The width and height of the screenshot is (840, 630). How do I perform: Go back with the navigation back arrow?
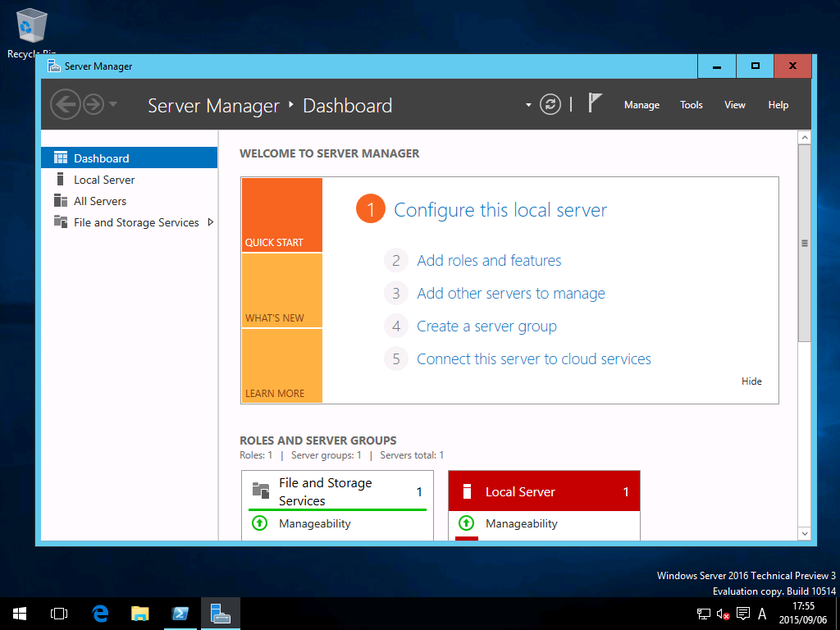[66, 104]
